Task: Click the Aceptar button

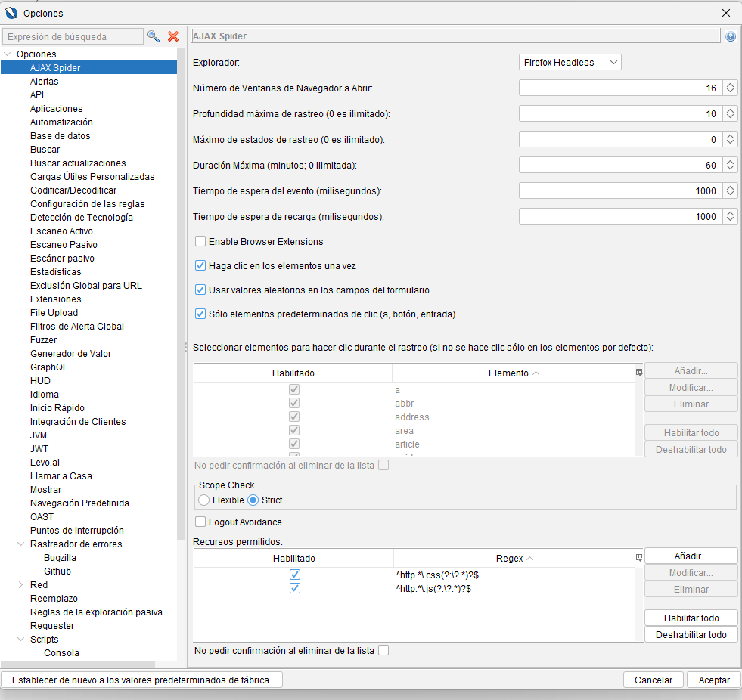Action: coord(713,680)
